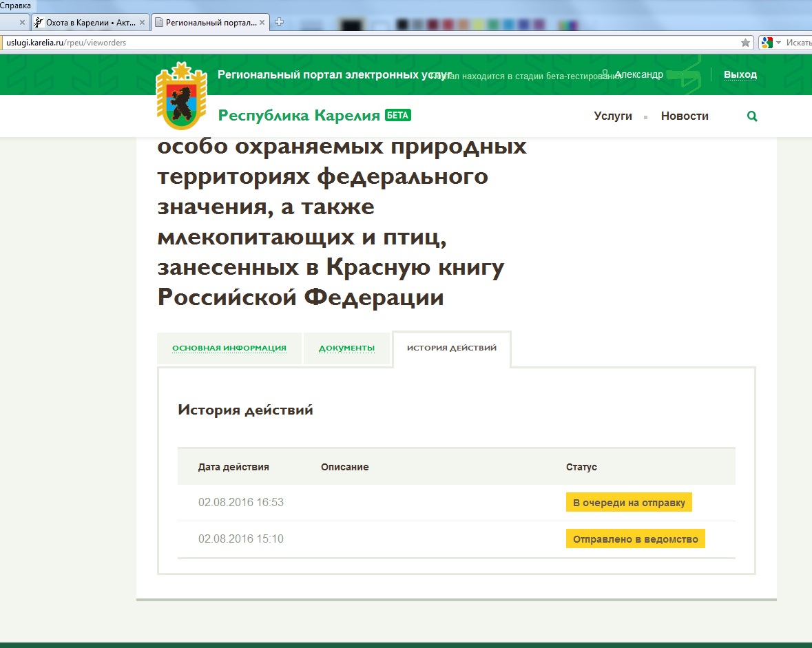
Task: Switch to 'Документы' tab
Action: point(346,348)
